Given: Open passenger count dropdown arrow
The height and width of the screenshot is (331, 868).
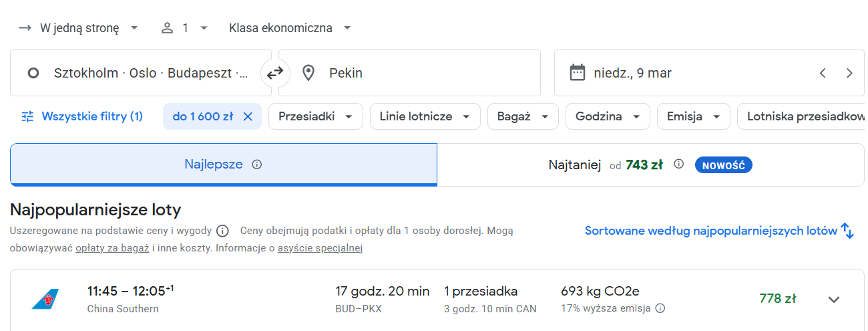Looking at the screenshot, I should point(204,28).
